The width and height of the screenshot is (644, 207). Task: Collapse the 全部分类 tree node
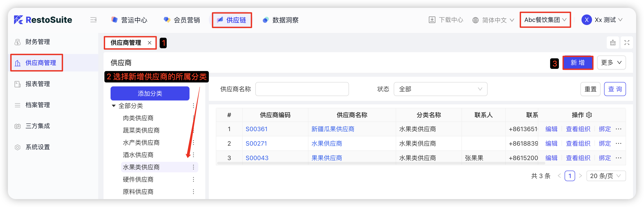tap(114, 106)
